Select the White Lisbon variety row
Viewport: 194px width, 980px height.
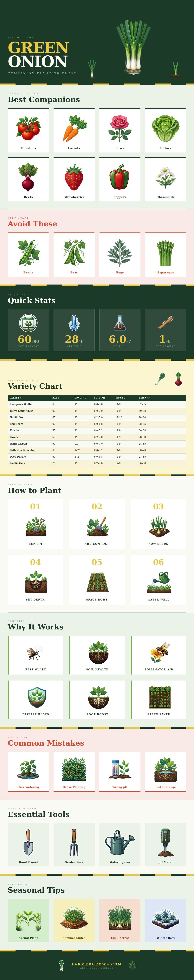(97, 444)
